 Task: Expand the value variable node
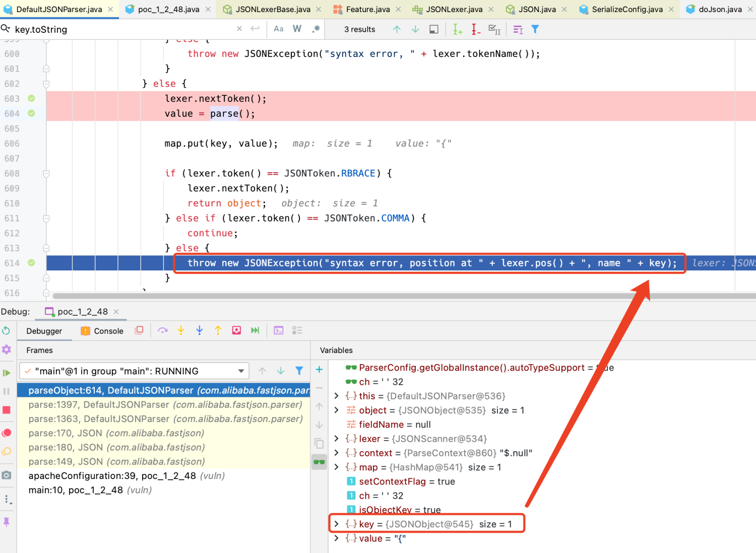337,538
